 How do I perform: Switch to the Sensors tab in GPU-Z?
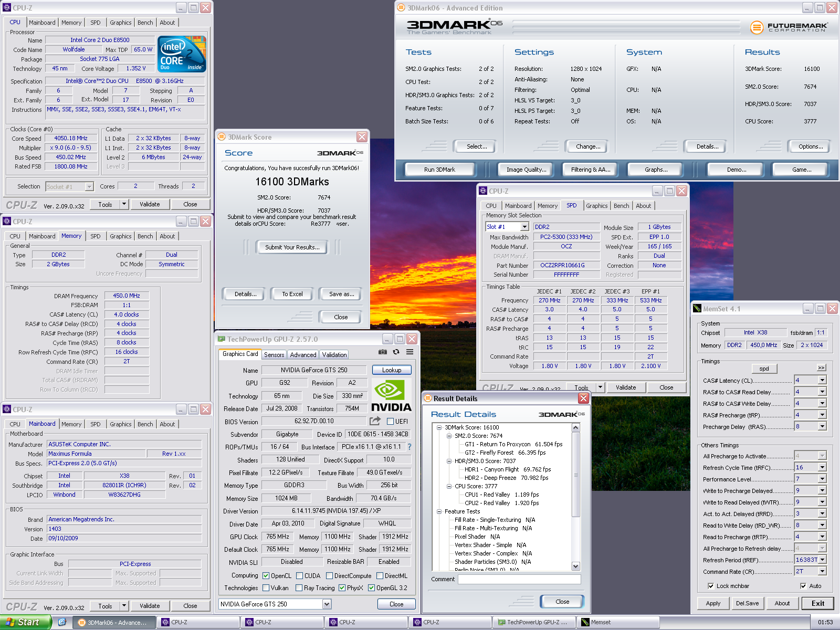coord(274,355)
